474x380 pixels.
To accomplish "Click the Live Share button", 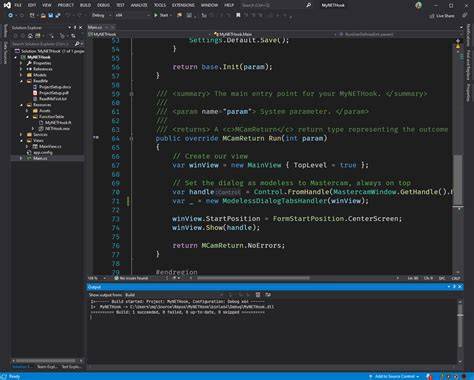I will pyautogui.click(x=442, y=16).
